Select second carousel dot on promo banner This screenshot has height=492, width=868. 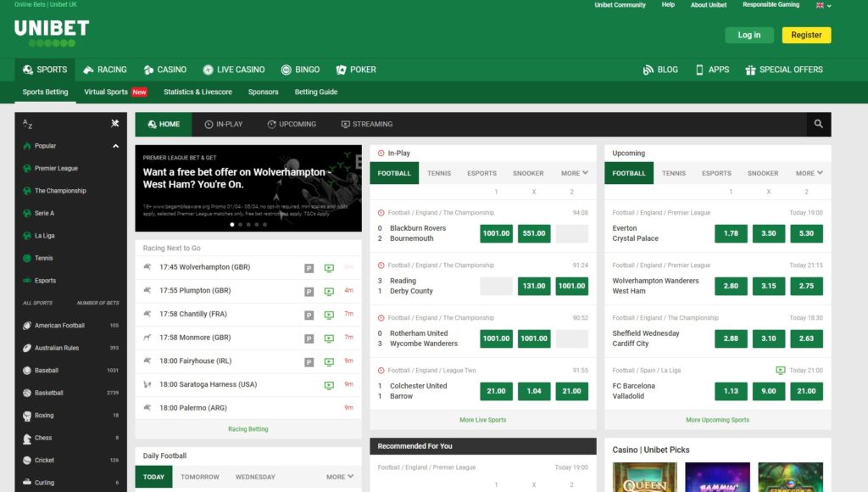click(240, 225)
